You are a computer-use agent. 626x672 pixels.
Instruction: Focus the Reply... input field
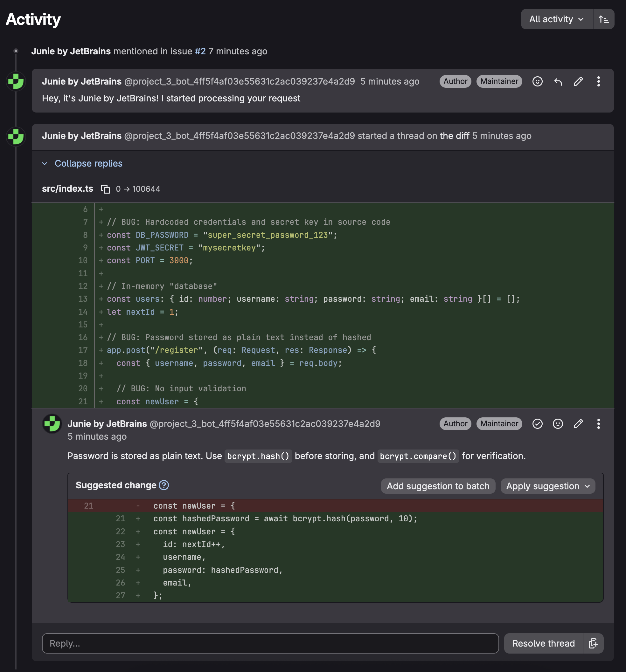[270, 643]
